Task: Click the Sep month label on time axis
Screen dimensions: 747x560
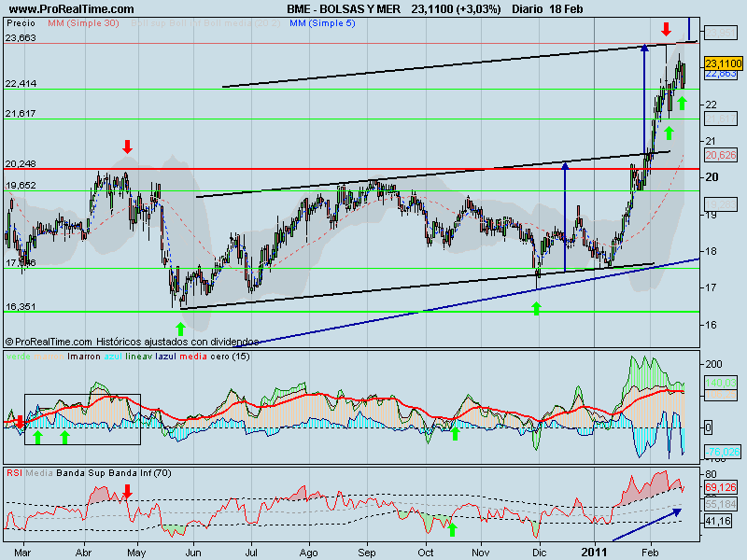Action: (367, 553)
